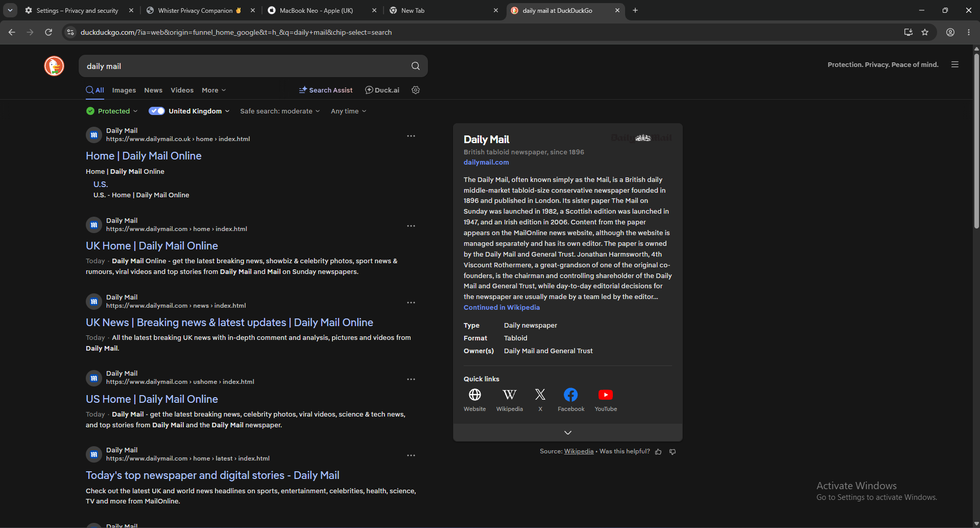
Task: Select the All results tab
Action: [x=95, y=90]
